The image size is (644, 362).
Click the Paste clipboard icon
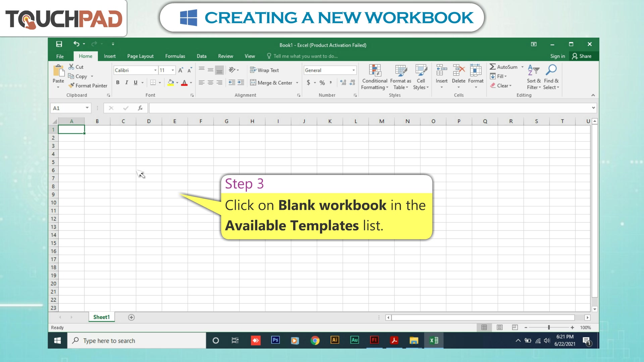pyautogui.click(x=58, y=71)
